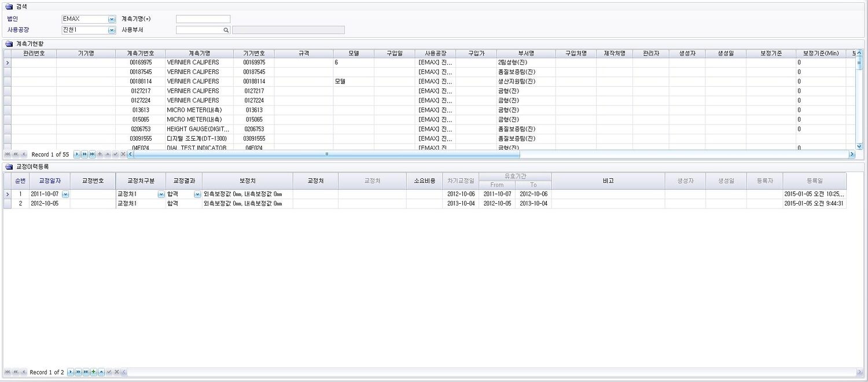Image resolution: width=868 pixels, height=382 pixels.
Task: Click the 계측기명 search input field
Action: pyautogui.click(x=203, y=19)
